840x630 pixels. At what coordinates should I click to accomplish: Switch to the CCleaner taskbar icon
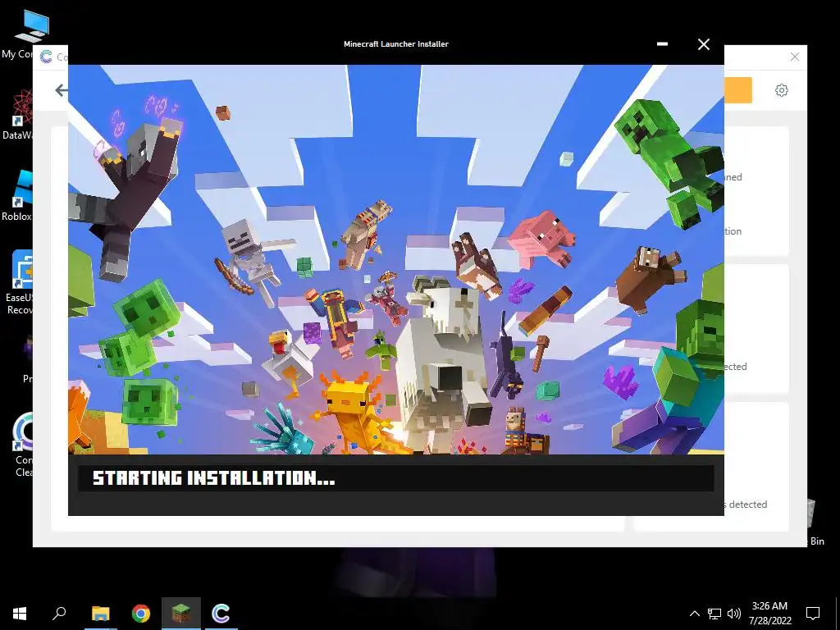tap(221, 613)
